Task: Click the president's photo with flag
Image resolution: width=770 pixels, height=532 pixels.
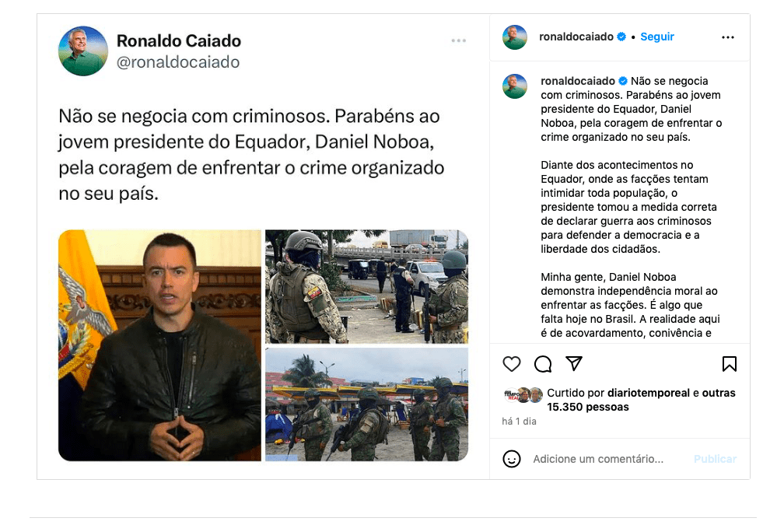Action: 159,345
